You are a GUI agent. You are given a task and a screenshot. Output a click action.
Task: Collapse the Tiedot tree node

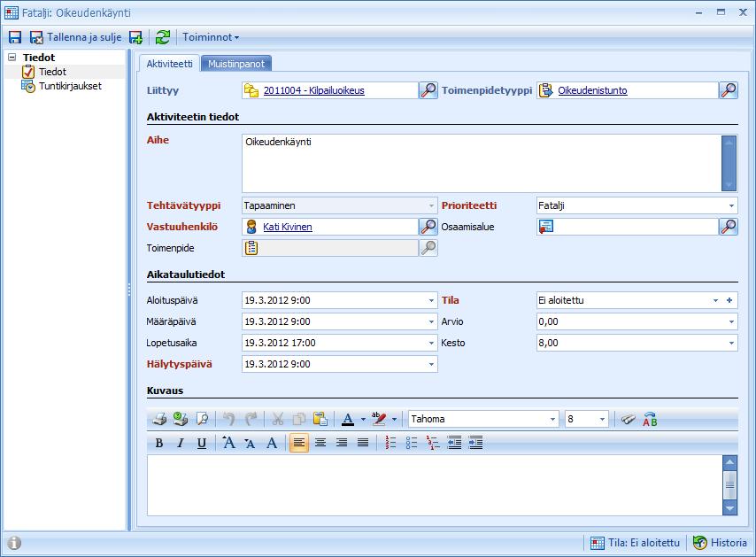[x=12, y=58]
